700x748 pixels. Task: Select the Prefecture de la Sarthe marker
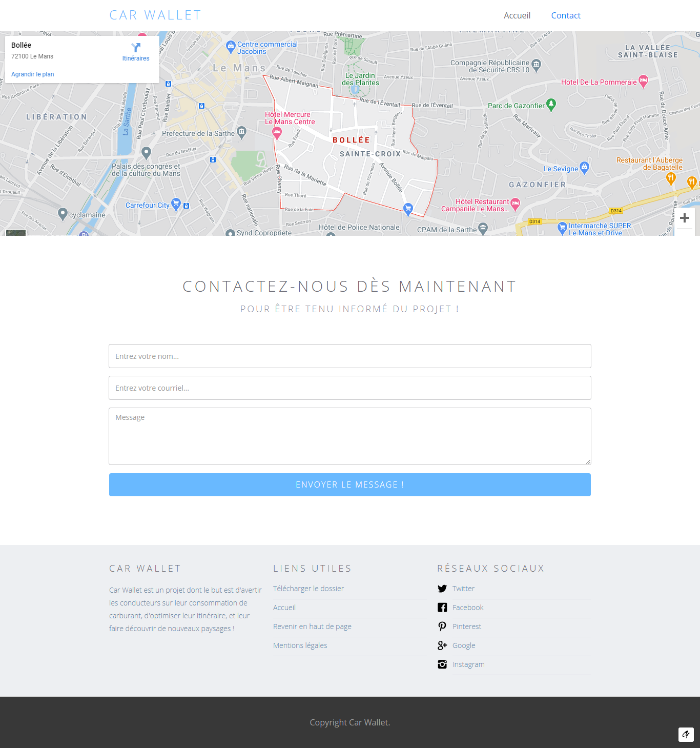(x=242, y=132)
